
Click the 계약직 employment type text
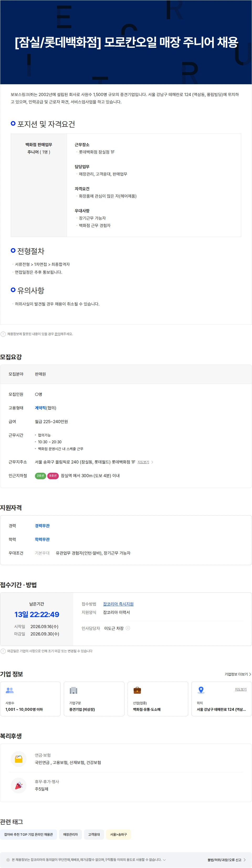[40, 408]
